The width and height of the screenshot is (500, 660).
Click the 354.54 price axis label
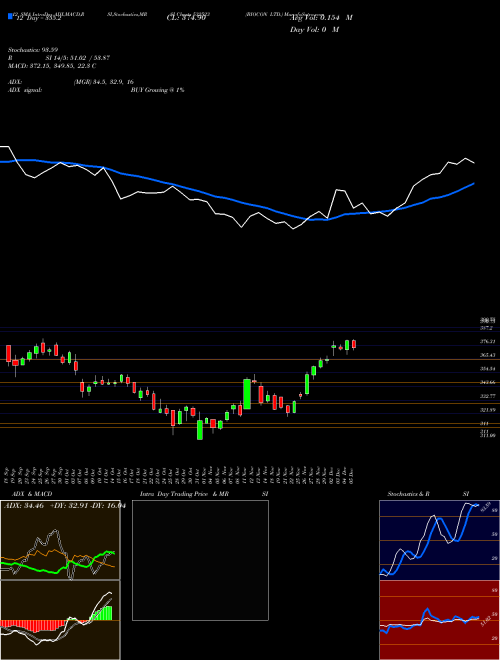[487, 369]
